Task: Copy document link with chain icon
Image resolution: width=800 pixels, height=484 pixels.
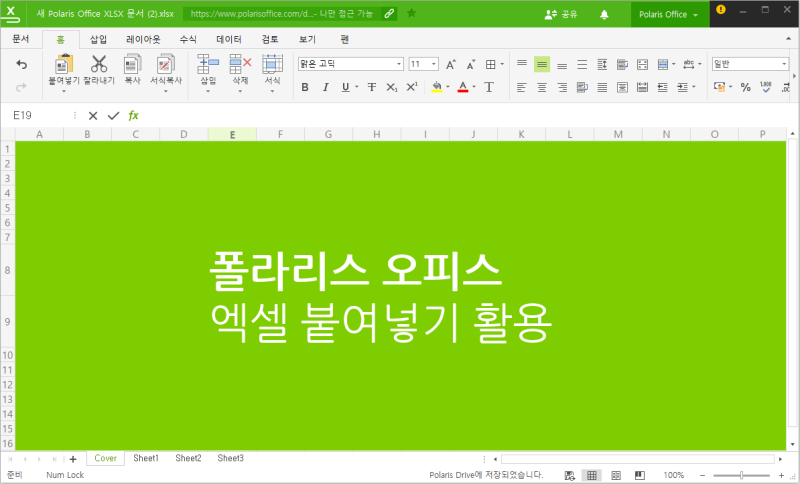Action: click(389, 13)
